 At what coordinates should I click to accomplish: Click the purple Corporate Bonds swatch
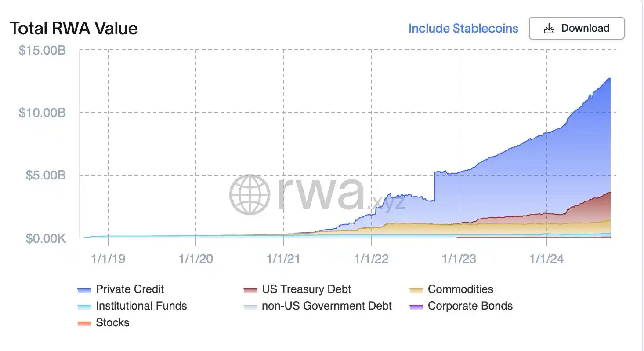[x=416, y=307]
